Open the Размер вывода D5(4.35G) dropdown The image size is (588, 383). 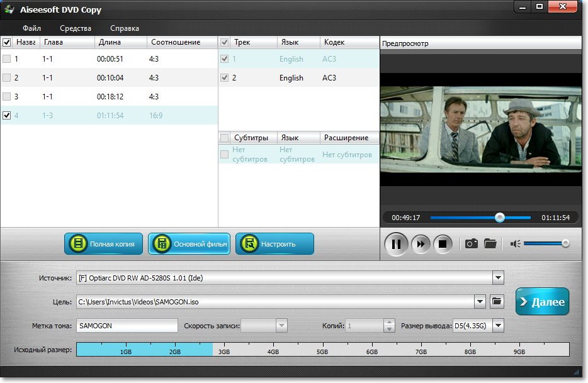(x=498, y=325)
